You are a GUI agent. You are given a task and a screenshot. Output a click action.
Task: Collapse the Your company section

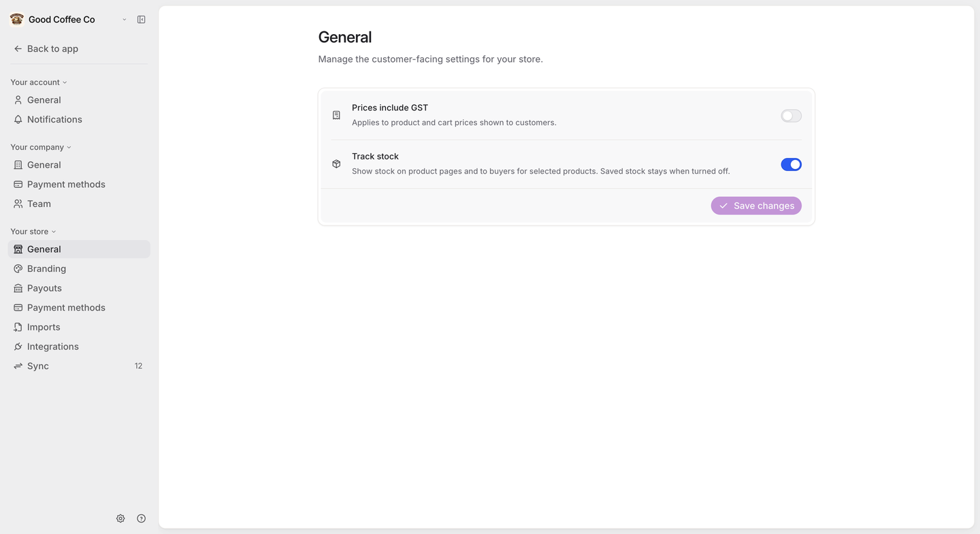coord(41,147)
